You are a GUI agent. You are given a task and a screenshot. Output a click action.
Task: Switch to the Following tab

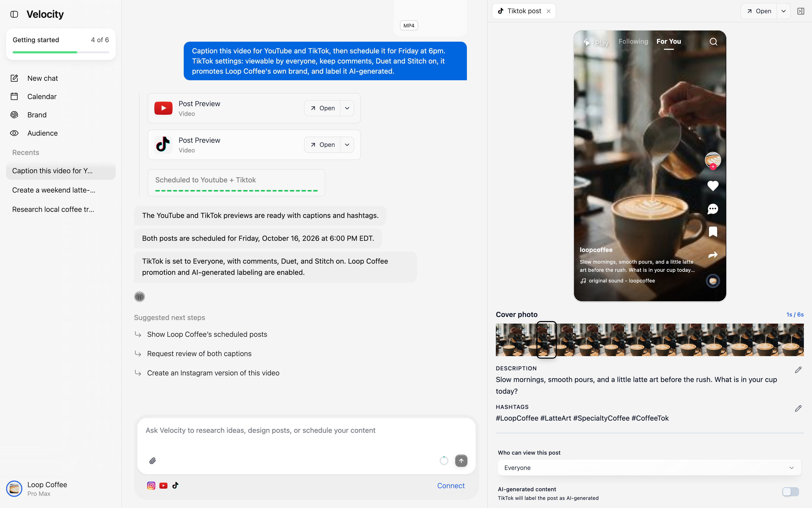coord(633,41)
